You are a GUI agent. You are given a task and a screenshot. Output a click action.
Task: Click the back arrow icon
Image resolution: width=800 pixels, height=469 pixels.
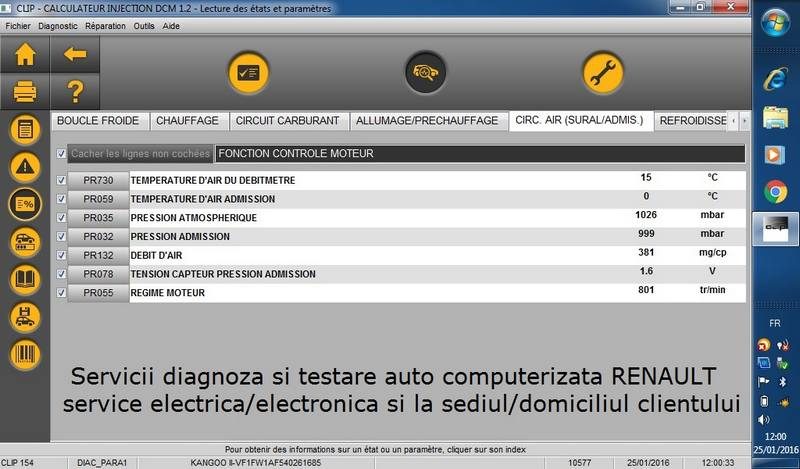[x=74, y=56]
